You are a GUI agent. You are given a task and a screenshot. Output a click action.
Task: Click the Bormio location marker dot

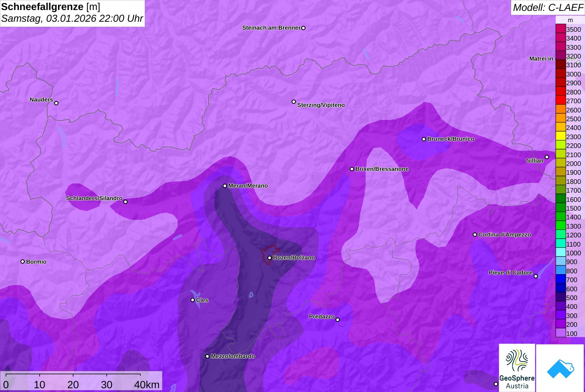pyautogui.click(x=23, y=262)
